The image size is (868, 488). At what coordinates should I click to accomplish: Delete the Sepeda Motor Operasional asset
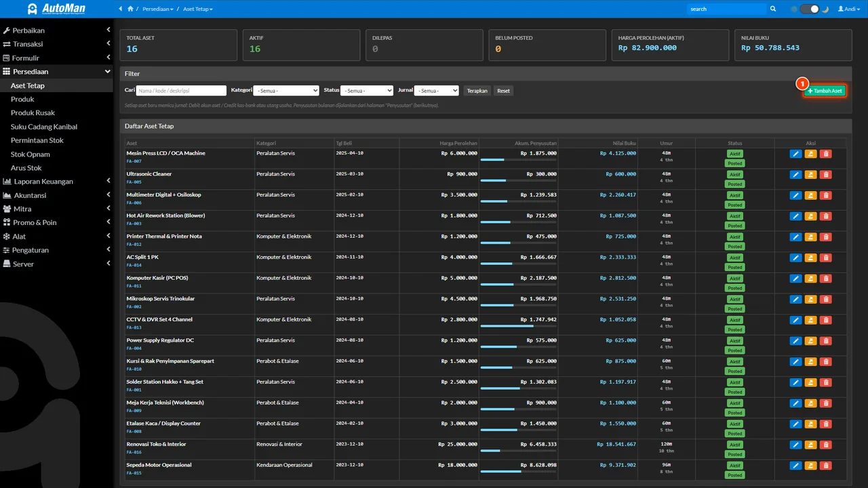tap(825, 466)
